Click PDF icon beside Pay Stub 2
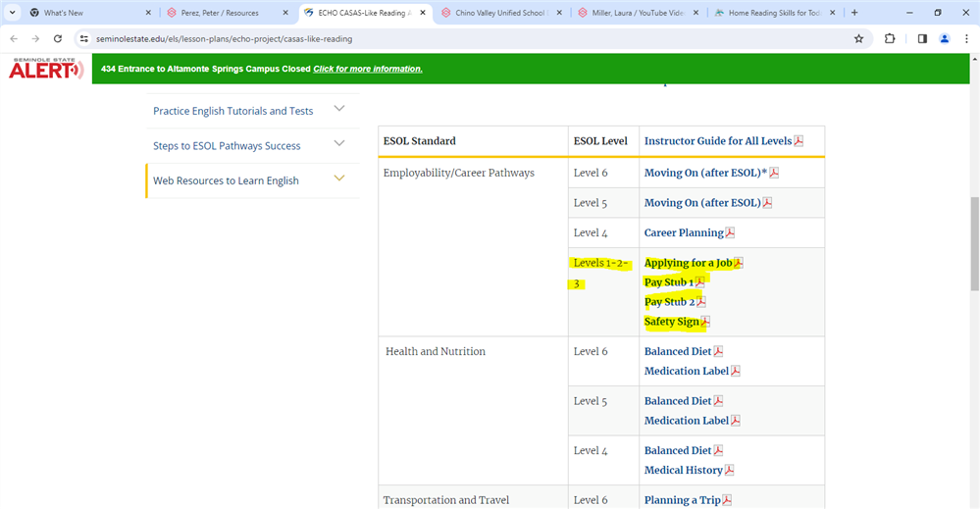 click(701, 302)
